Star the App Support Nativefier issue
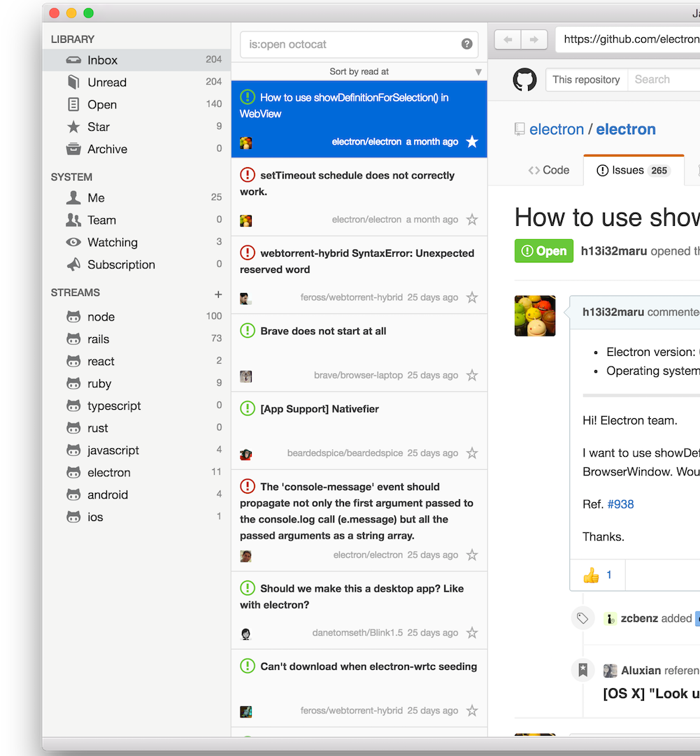 coord(472,453)
